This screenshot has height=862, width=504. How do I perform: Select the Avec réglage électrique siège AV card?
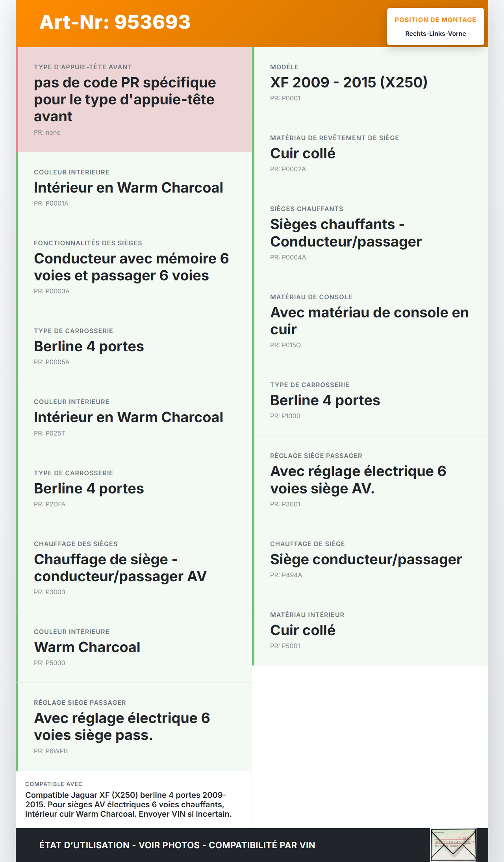371,480
